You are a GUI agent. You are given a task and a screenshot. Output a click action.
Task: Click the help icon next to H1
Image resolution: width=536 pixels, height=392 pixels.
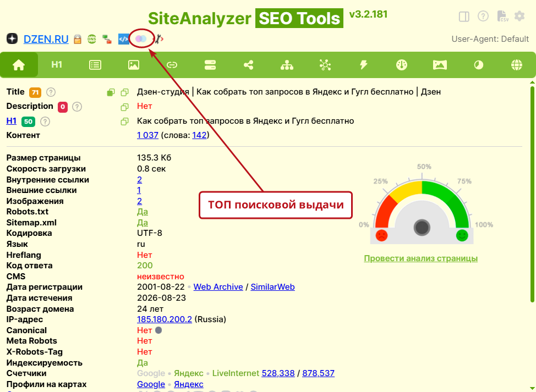(45, 122)
